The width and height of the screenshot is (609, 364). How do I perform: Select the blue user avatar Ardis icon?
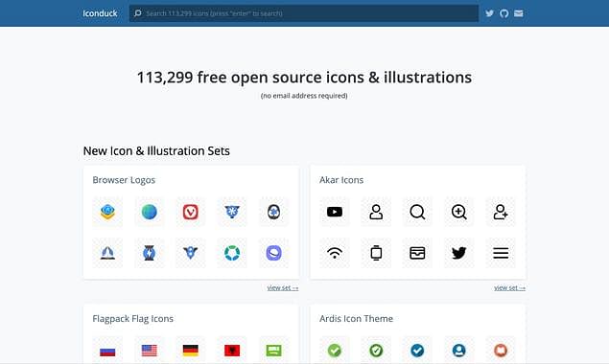[459, 351]
